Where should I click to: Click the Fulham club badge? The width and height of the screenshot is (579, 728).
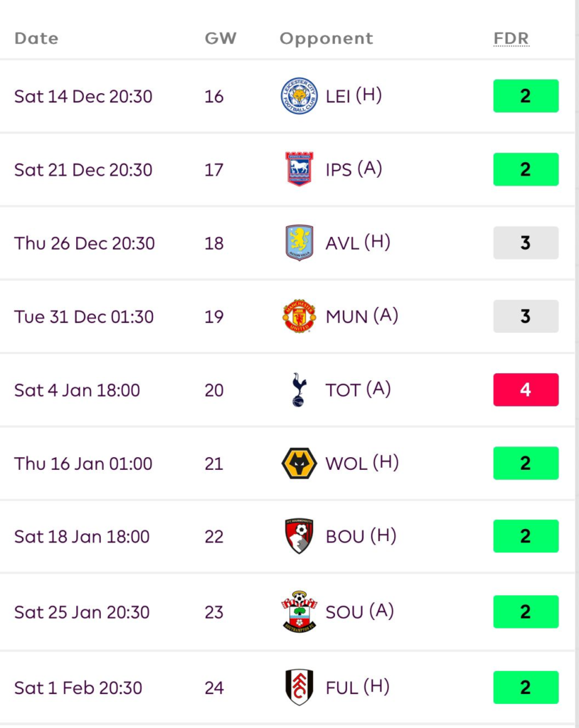pyautogui.click(x=299, y=687)
